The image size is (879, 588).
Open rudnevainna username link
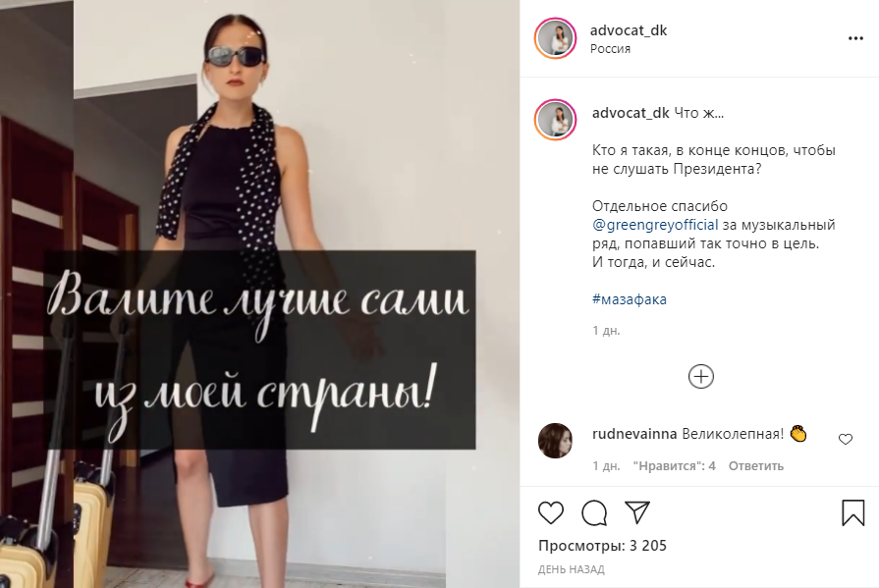[x=634, y=434]
